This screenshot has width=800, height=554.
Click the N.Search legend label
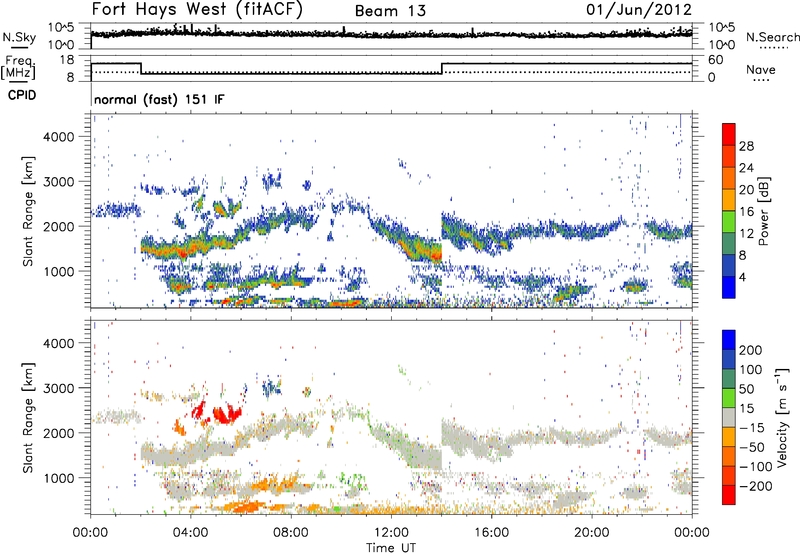772,37
